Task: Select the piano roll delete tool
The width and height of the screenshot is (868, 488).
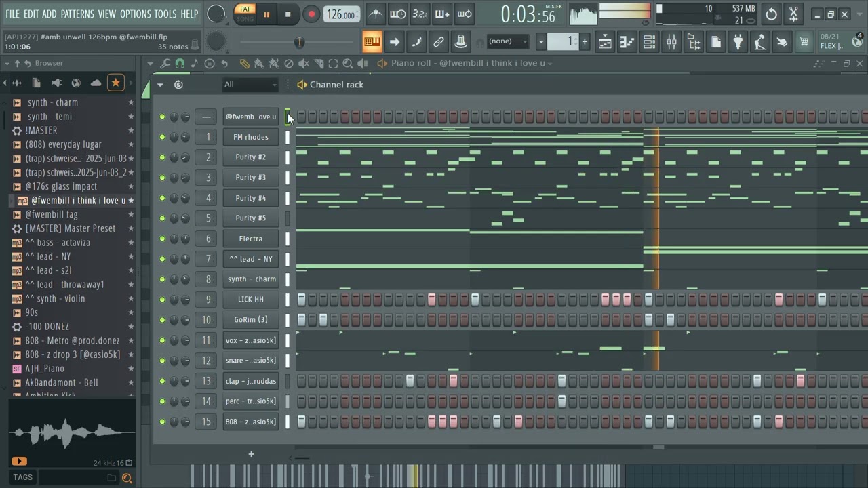Action: point(289,64)
